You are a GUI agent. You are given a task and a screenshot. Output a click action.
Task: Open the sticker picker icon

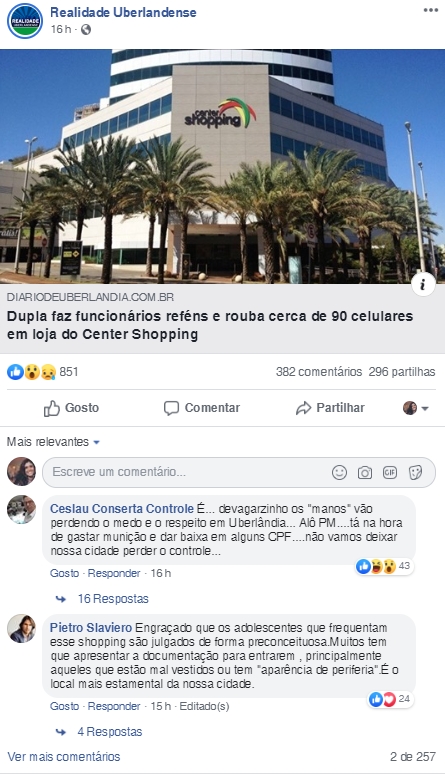[415, 472]
